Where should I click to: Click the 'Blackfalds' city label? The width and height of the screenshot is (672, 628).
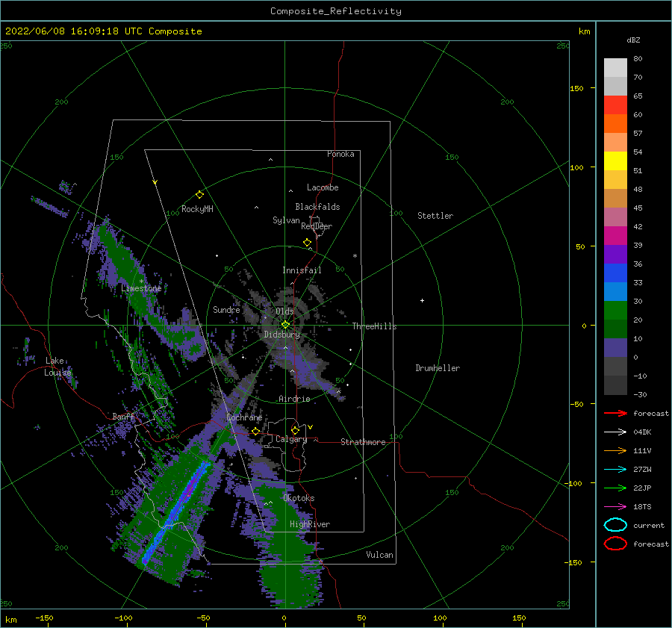[317, 207]
